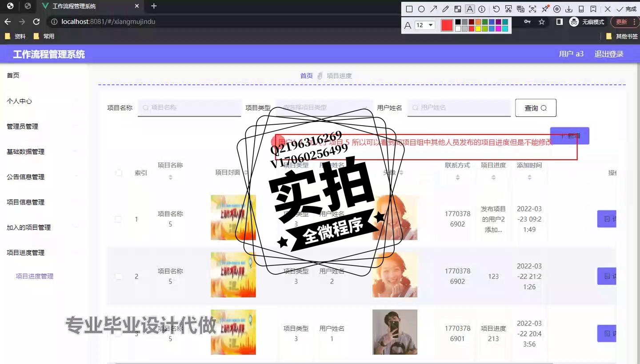Image resolution: width=640 pixels, height=364 pixels.
Task: Pick the yellow color swatch
Action: click(478, 28)
